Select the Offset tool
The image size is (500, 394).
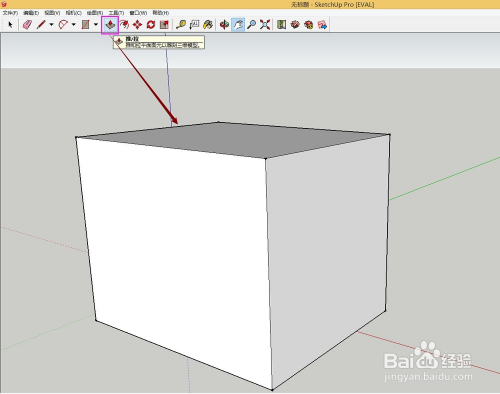point(124,25)
